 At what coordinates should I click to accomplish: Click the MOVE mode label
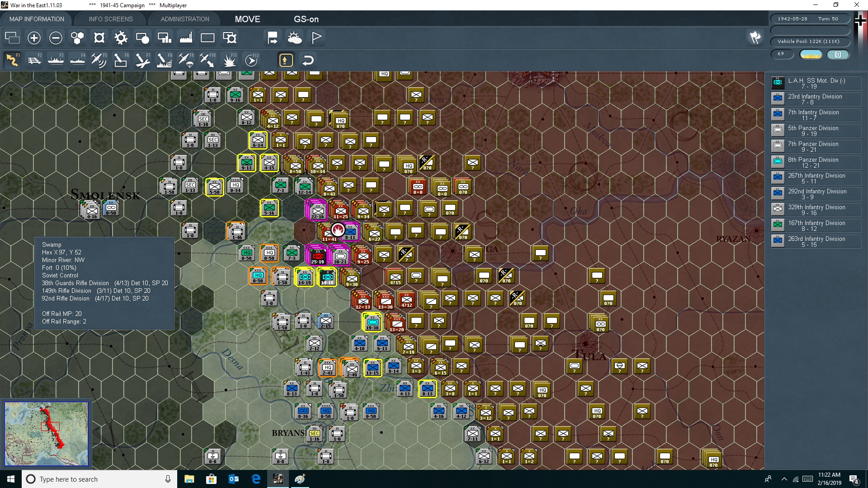point(247,19)
